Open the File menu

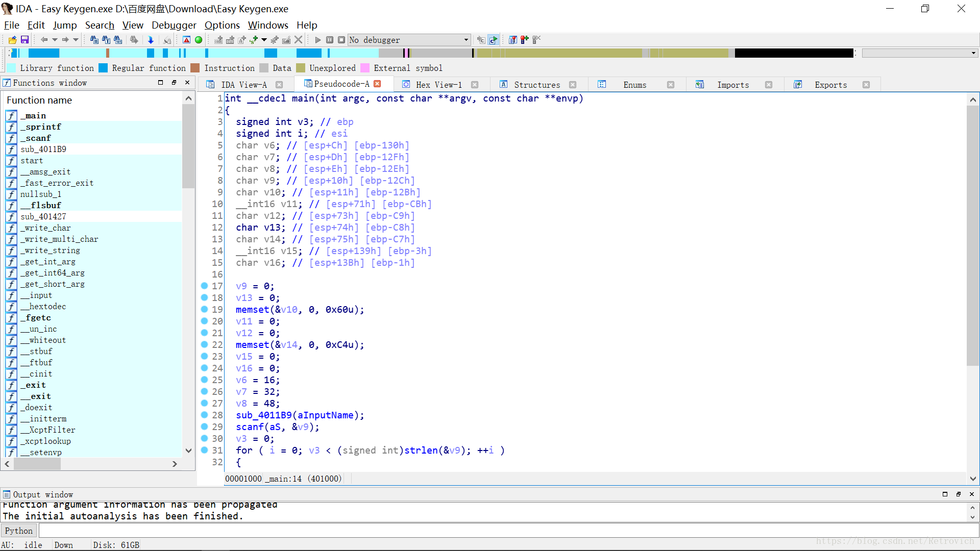(x=11, y=25)
